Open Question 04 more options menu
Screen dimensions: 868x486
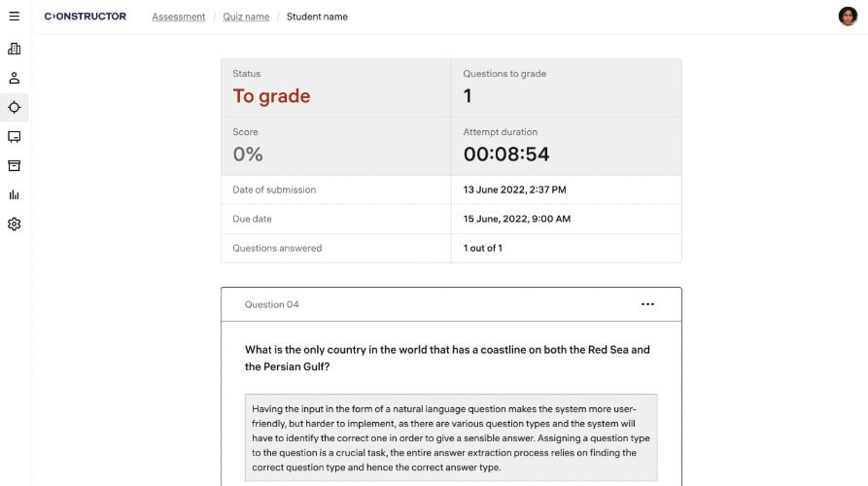(648, 304)
